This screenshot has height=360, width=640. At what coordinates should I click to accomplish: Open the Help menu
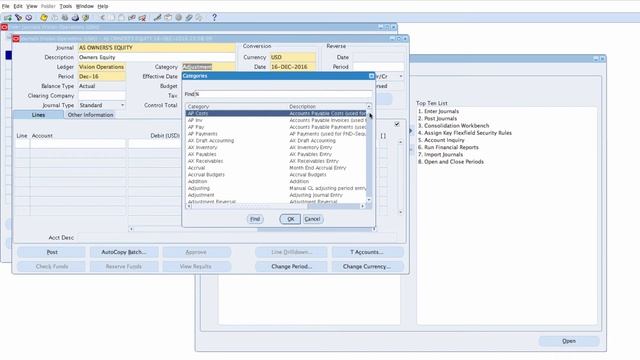click(103, 6)
